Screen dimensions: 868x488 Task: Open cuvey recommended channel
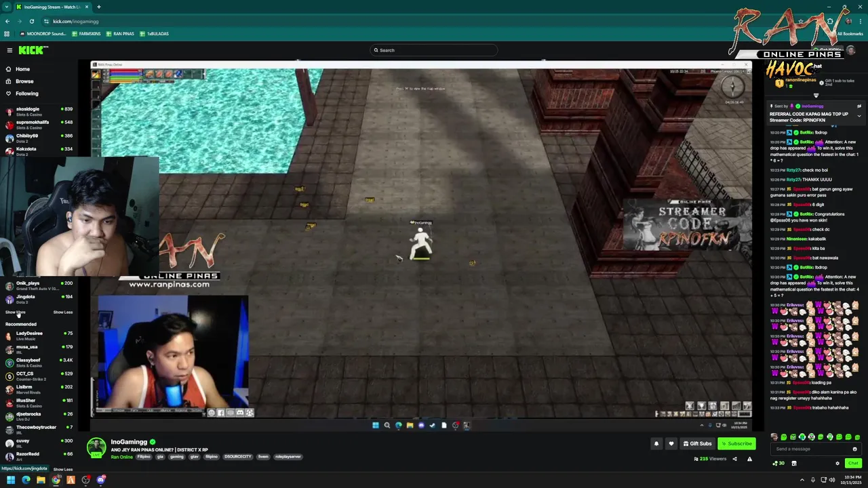coord(39,443)
